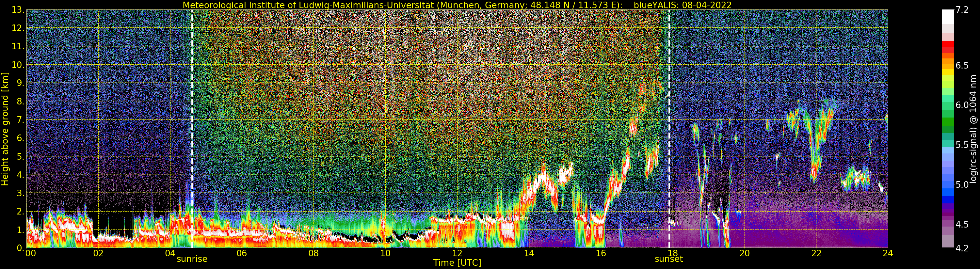The height and width of the screenshot is (269, 980).
Task: Click the '12.' height tick label
Action: pos(18,28)
